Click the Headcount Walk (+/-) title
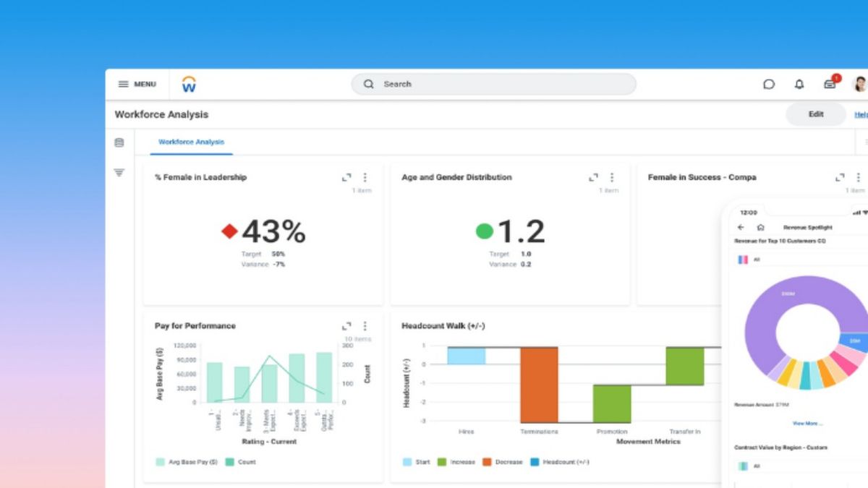The image size is (868, 488). [x=443, y=326]
